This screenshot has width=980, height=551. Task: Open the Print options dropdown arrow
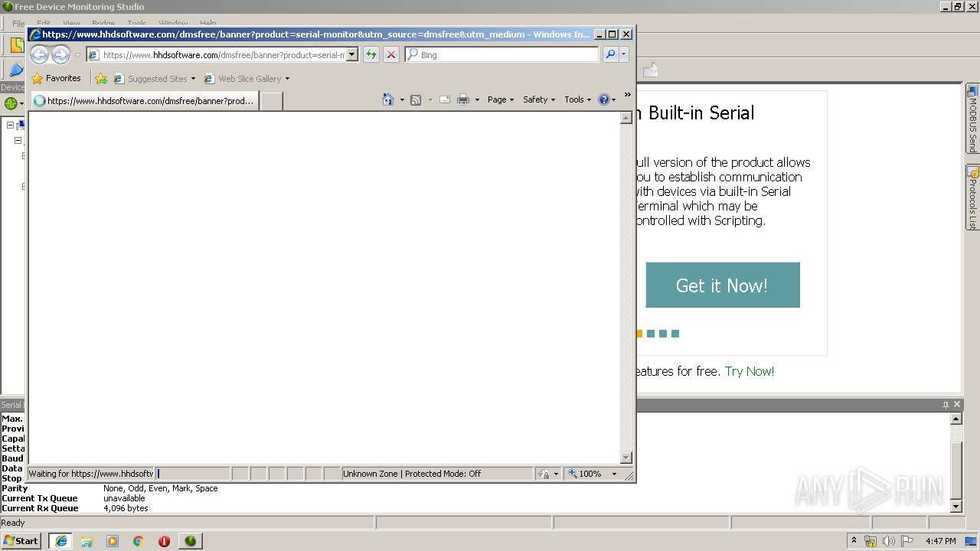point(477,99)
